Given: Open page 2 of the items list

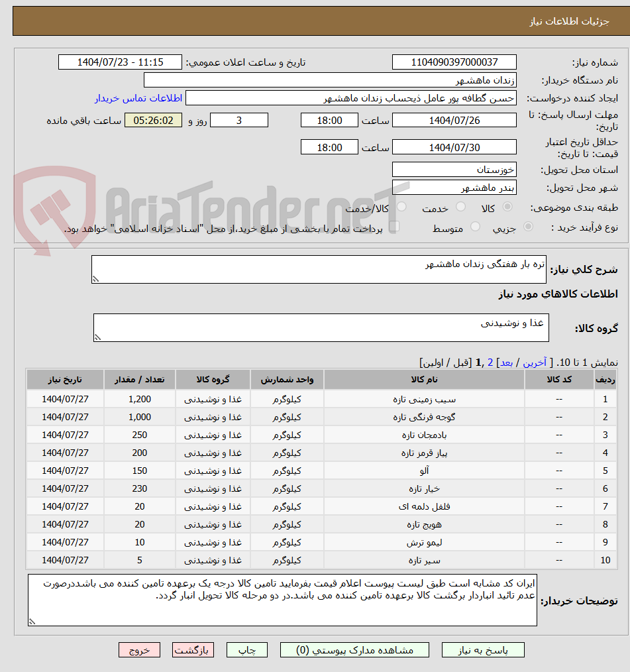Looking at the screenshot, I should (x=490, y=363).
